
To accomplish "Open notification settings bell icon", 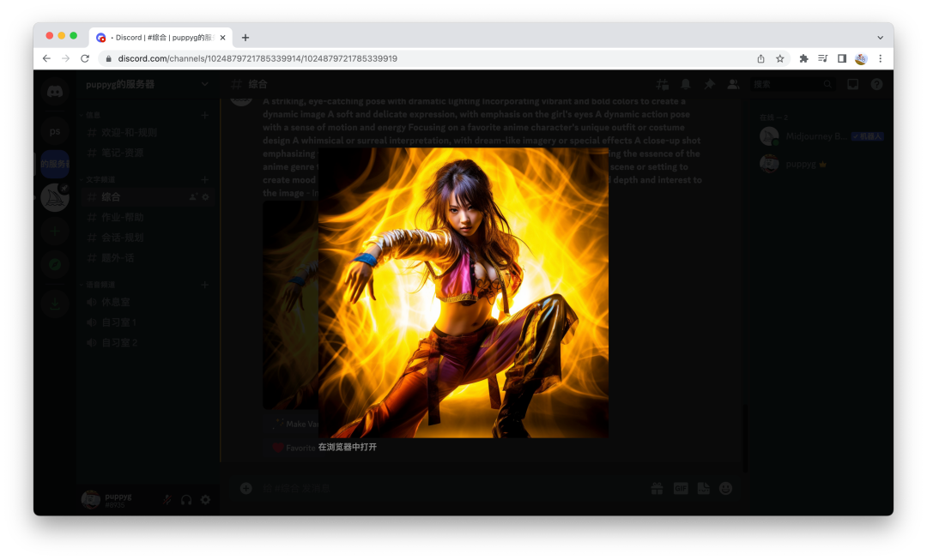I will 686,84.
